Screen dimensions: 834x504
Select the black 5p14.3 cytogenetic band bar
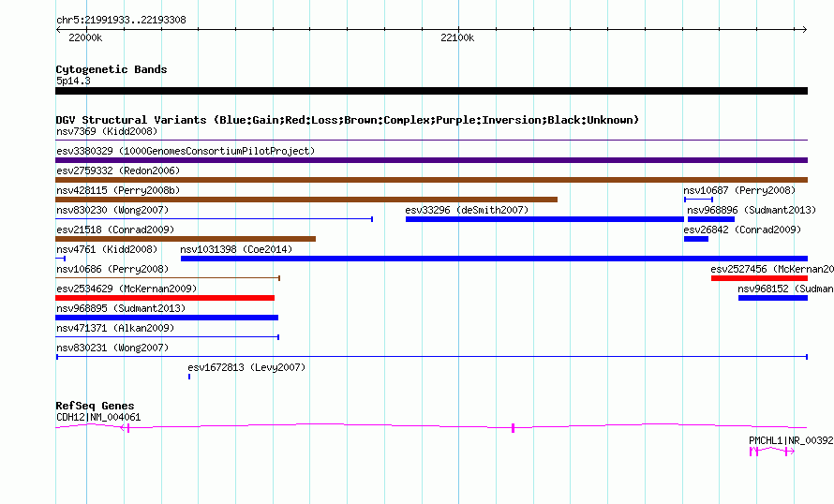click(431, 91)
